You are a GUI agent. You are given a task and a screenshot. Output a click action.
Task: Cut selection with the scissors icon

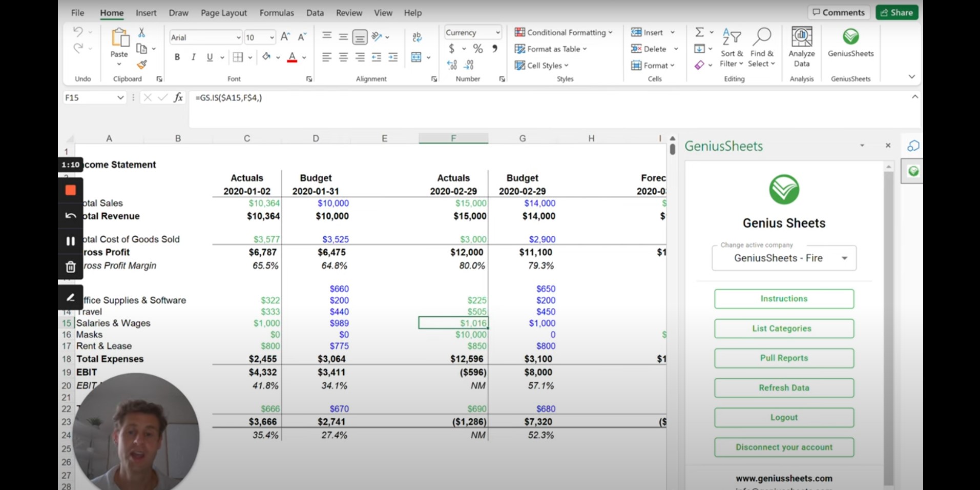(142, 32)
